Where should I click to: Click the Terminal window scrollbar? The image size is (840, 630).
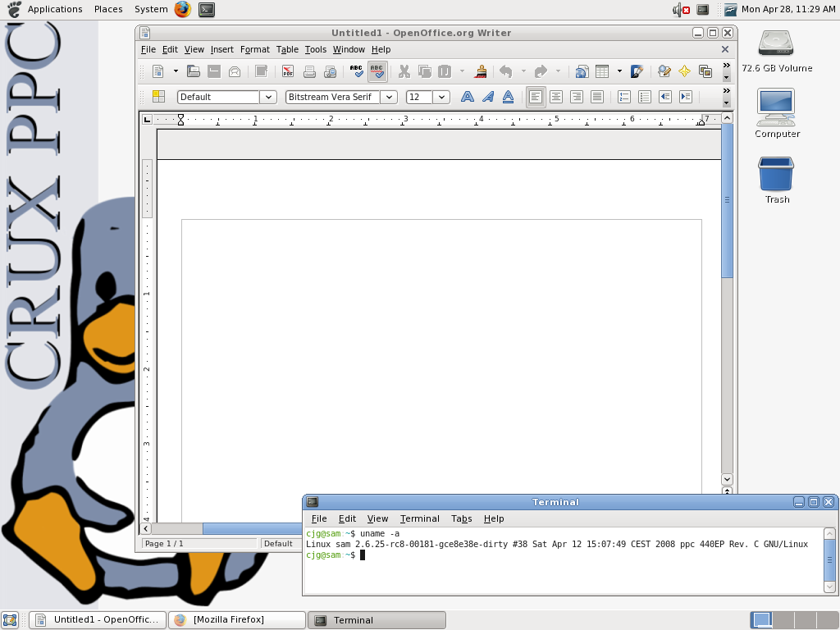[829, 560]
